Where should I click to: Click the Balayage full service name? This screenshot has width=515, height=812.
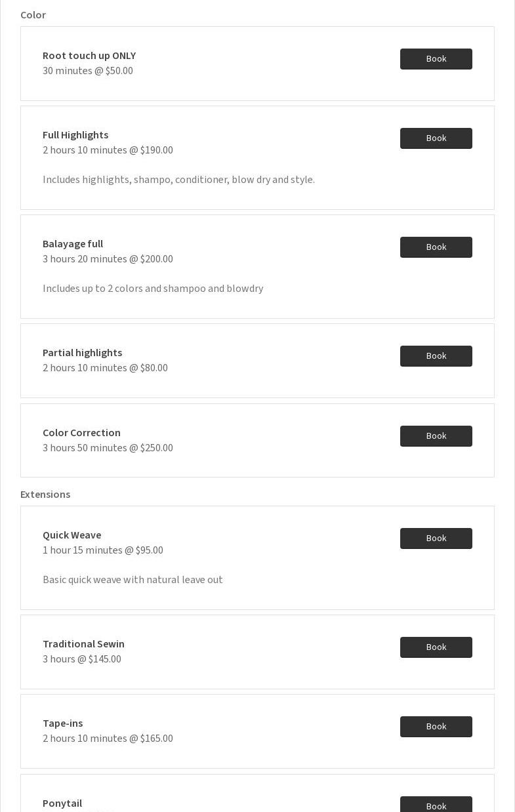click(73, 244)
